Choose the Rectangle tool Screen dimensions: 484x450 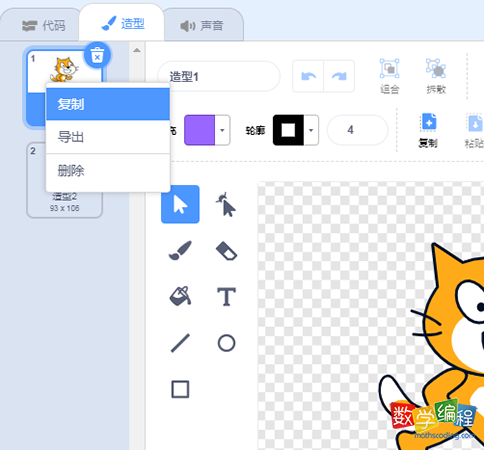[x=180, y=389]
